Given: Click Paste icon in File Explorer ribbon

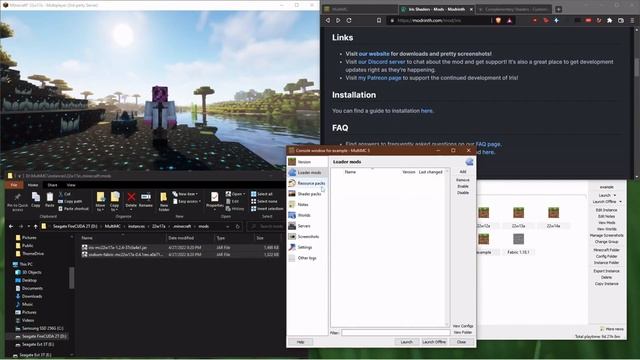Looking at the screenshot, I should click(x=49, y=200).
